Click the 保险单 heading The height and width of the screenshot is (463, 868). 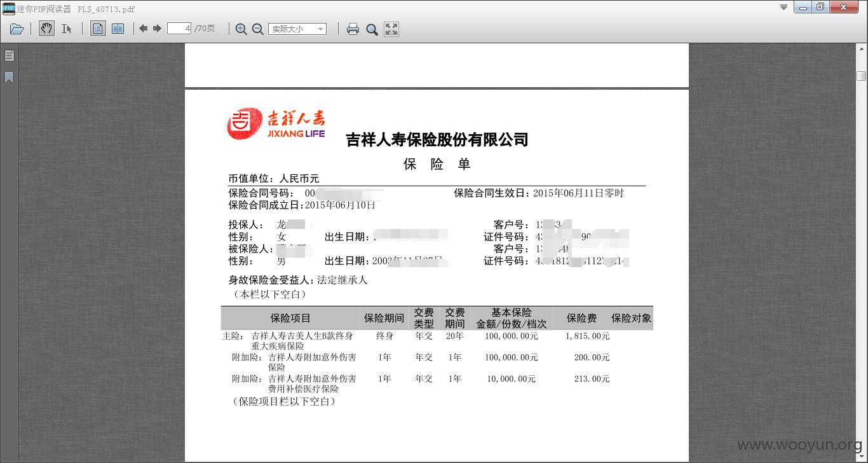pos(437,164)
